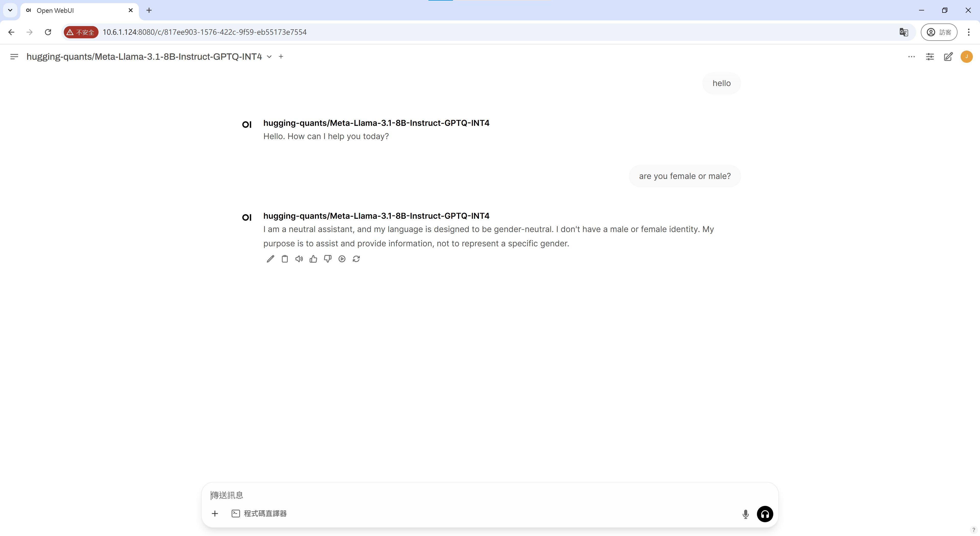Image resolution: width=980 pixels, height=536 pixels.
Task: Copy the response with the clipboard icon
Action: point(285,259)
